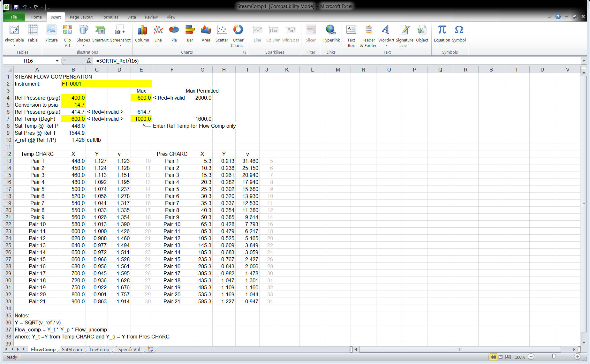Insert a Column chart
Screen dimensions: 590x364
pos(142,35)
